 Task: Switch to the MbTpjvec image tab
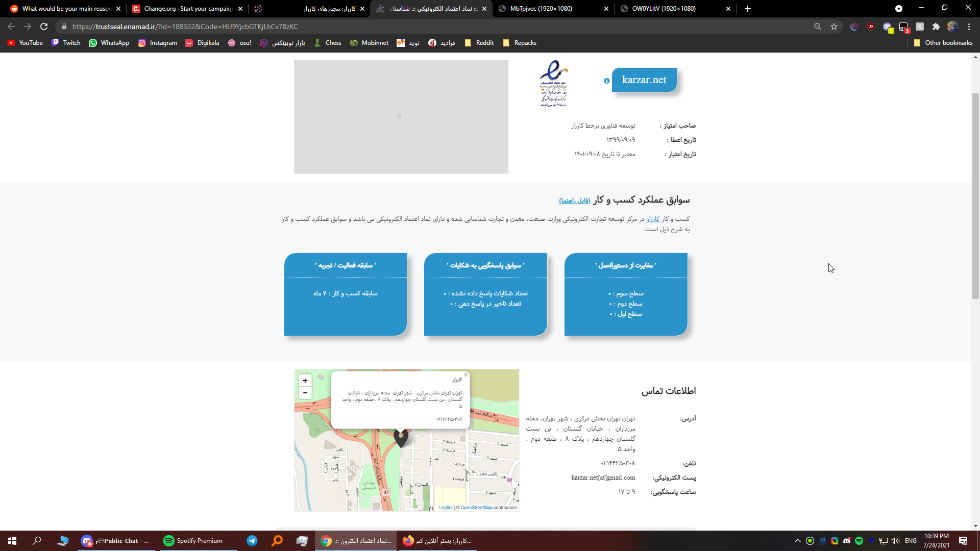[x=541, y=9]
